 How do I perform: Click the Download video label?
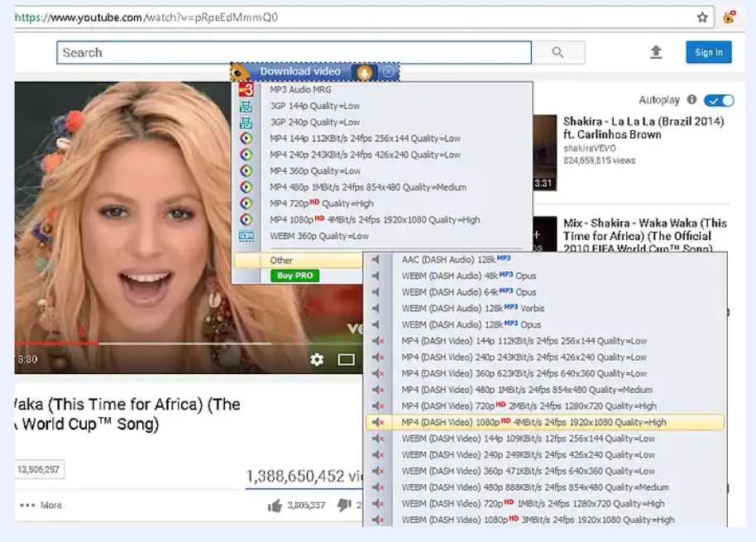click(300, 71)
